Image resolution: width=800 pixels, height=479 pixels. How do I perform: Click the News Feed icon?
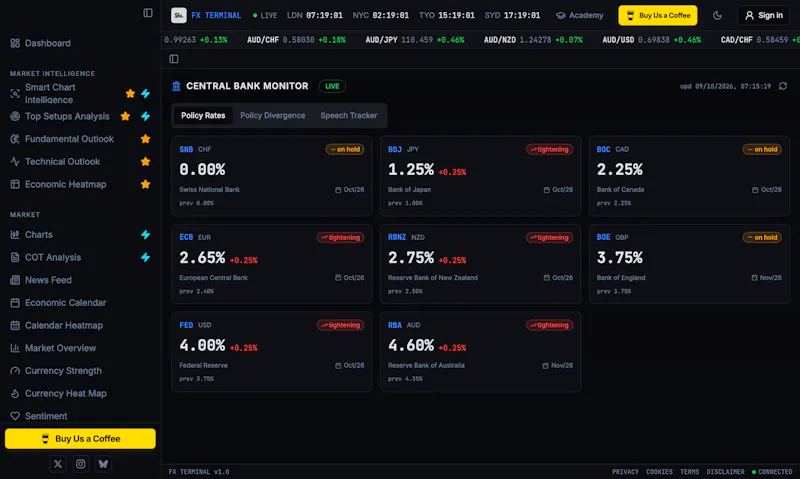pos(15,280)
